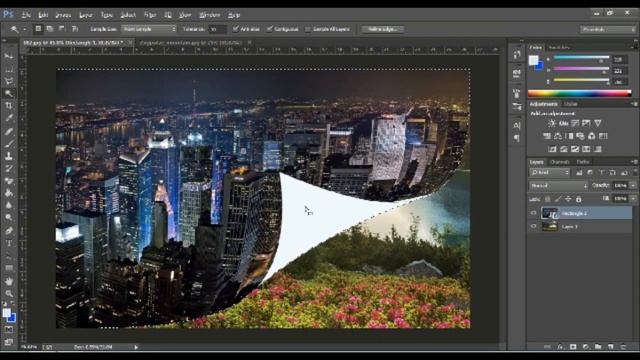This screenshot has width=640, height=360.
Task: Click the foreground color in Color panel
Action: pos(533,60)
